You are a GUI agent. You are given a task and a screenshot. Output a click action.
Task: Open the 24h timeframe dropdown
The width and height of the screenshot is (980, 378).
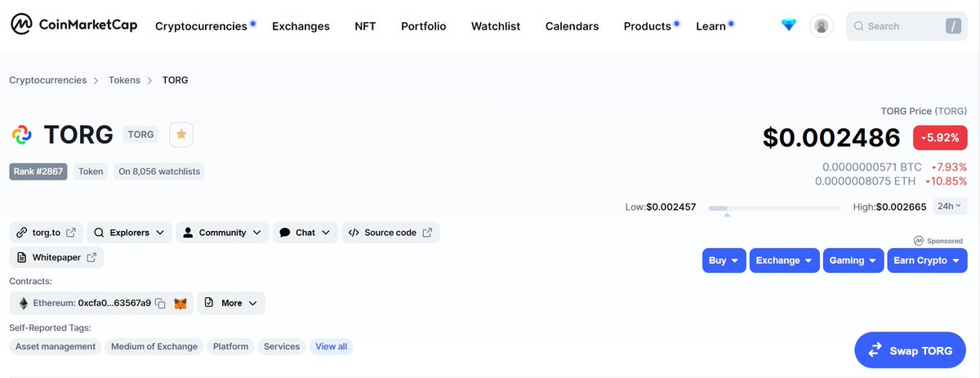tap(950, 206)
